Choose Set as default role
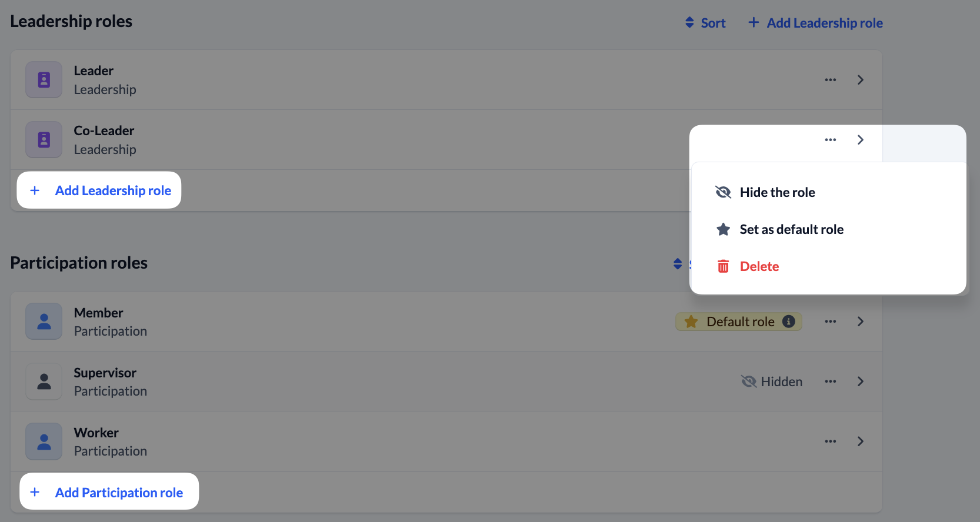This screenshot has height=522, width=980. tap(791, 229)
